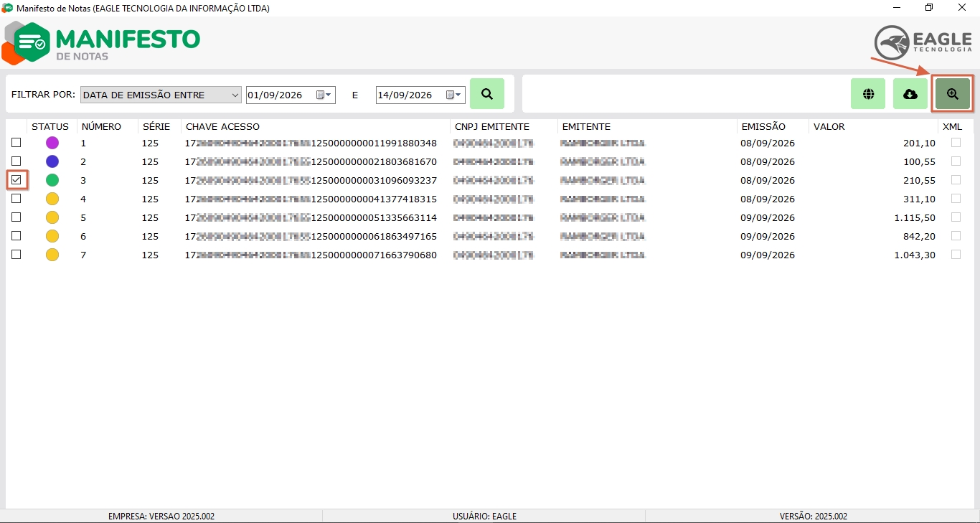Toggle the XML checkbox for note 6
The height and width of the screenshot is (523, 980).
[x=956, y=236]
